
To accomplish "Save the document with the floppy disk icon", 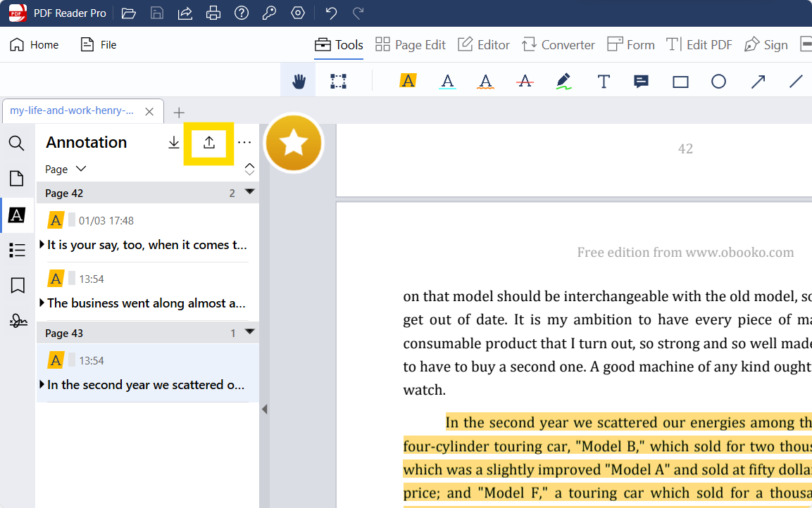I will coord(157,13).
